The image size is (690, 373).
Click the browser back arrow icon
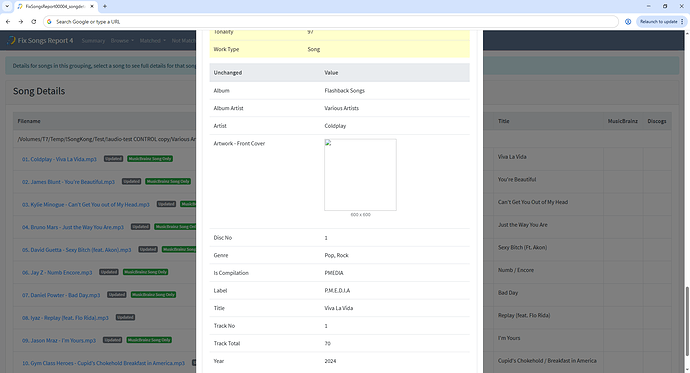8,22
